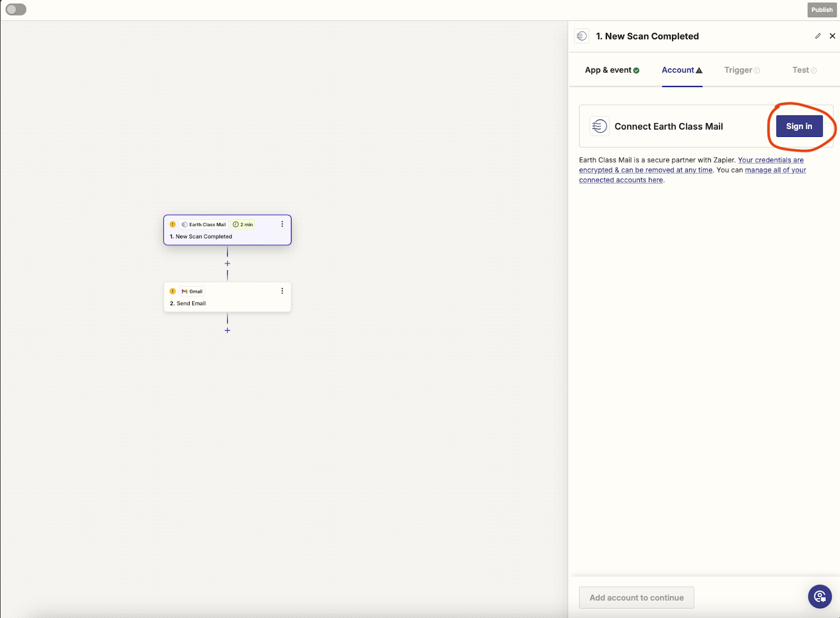Image resolution: width=840 pixels, height=618 pixels.
Task: Click the Sign in button
Action: pos(799,126)
